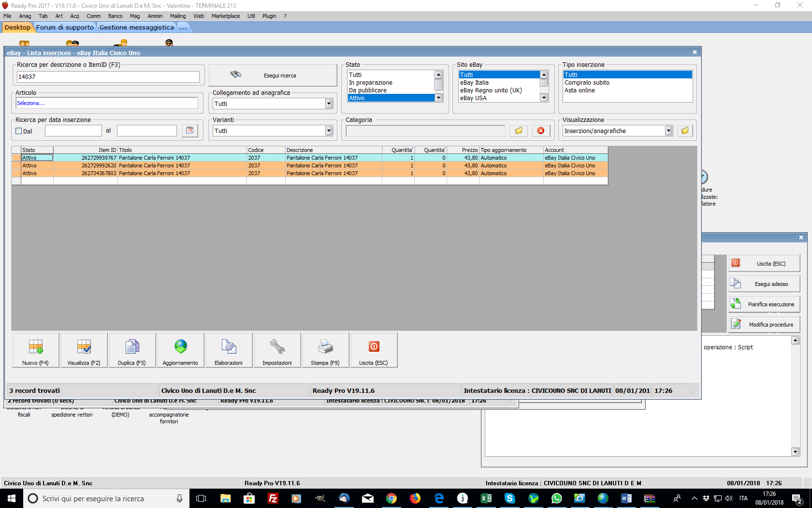Expand the Varianti dropdown
812x508 pixels.
[329, 131]
